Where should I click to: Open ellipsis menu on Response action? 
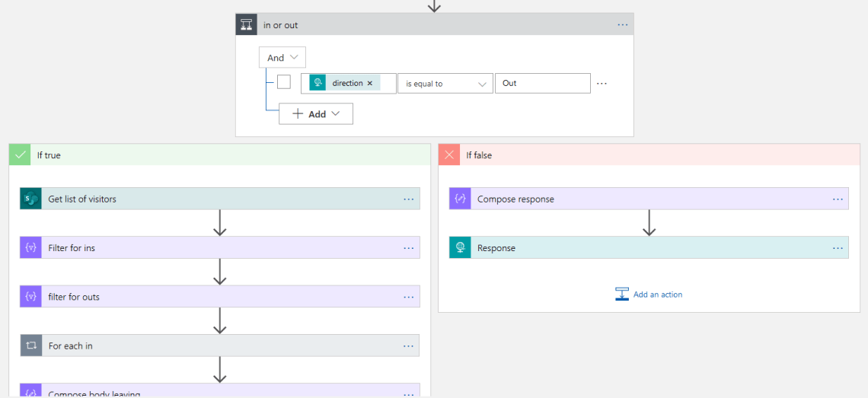(838, 247)
